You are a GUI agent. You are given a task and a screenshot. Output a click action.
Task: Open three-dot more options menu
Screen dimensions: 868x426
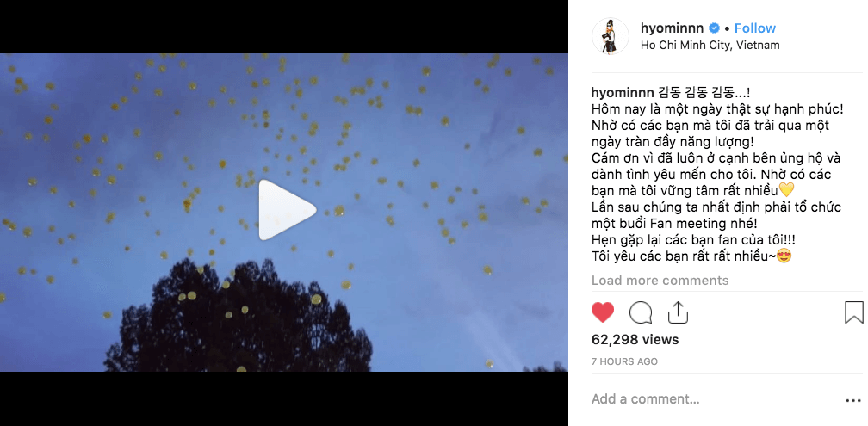[x=853, y=400]
